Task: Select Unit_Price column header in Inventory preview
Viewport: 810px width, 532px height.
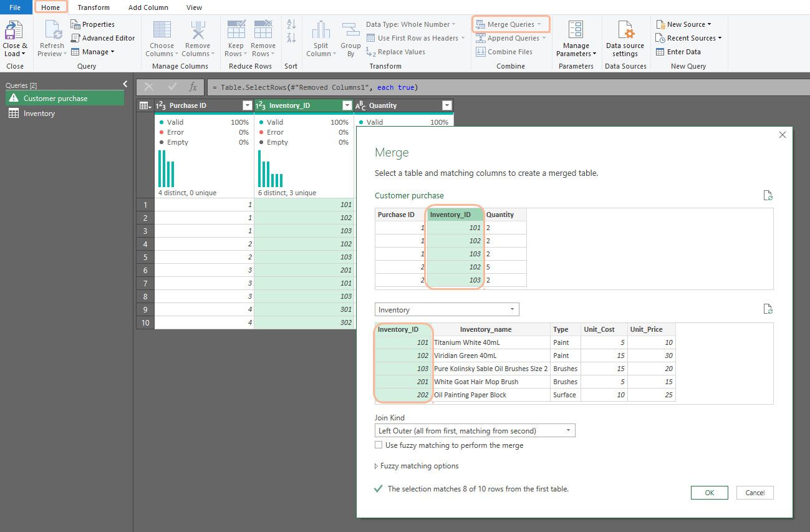Action: tap(651, 329)
